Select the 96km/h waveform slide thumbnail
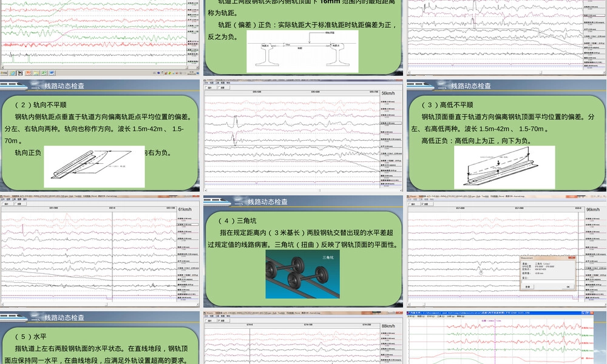This screenshot has height=364, width=607. 506,251
